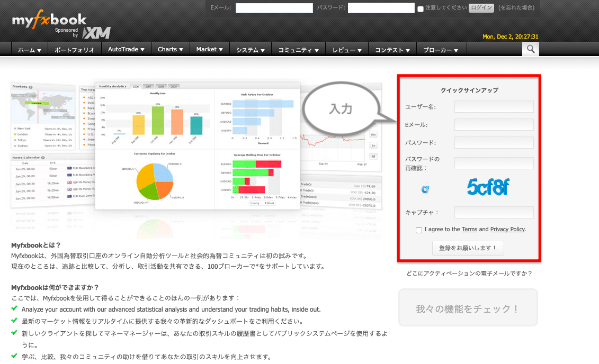Image resolution: width=599 pixels, height=364 pixels.
Task: Focus the top Eメール login field
Action: pyautogui.click(x=274, y=8)
